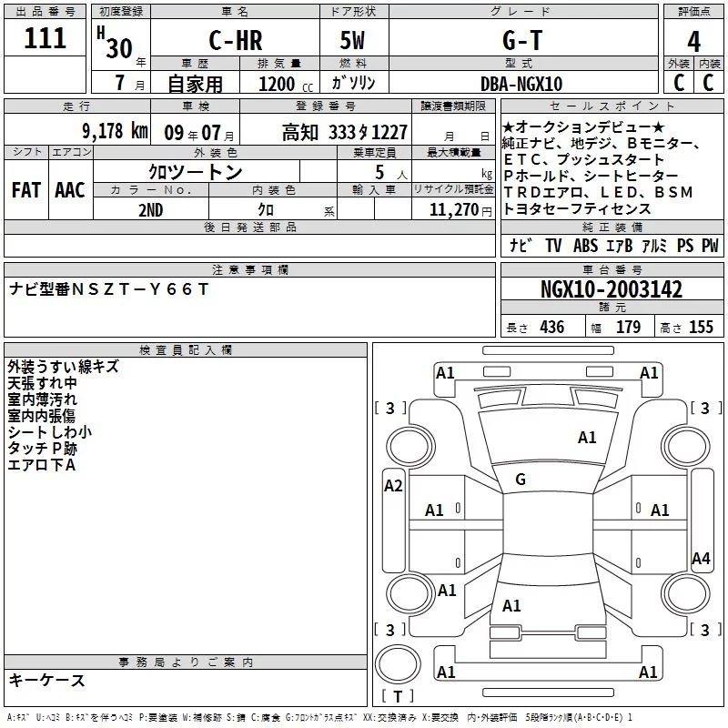The height and width of the screenshot is (728, 728).
Task: Click the grade value G-T
Action: point(522,40)
